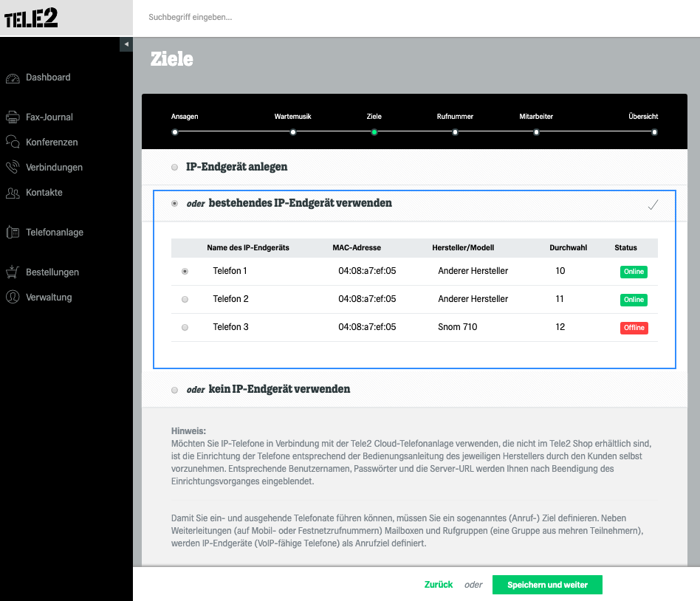This screenshot has height=601, width=700.
Task: Select kein IP-Endgerät verwenden radio button
Action: coord(174,391)
